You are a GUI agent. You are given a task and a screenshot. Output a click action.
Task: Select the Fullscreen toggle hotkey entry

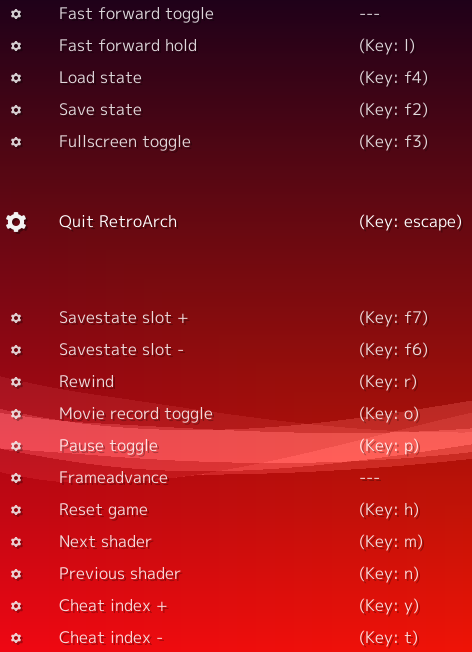(236, 142)
